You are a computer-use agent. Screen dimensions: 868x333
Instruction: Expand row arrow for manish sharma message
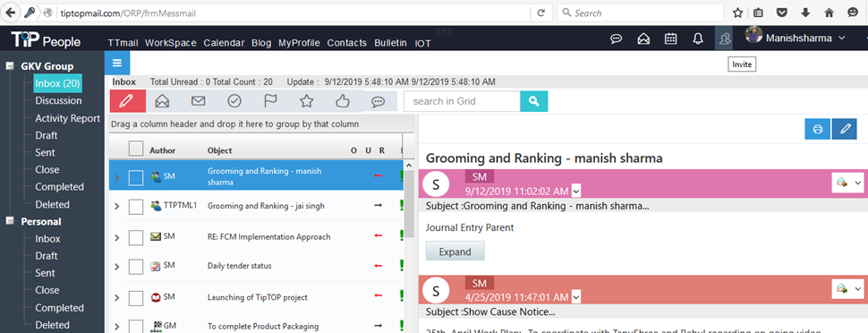pos(117,178)
